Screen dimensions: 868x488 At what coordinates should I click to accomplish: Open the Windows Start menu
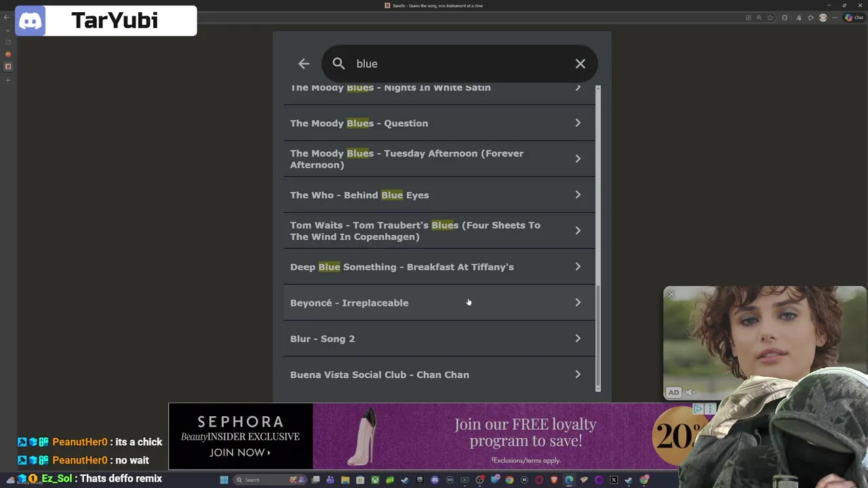point(224,480)
